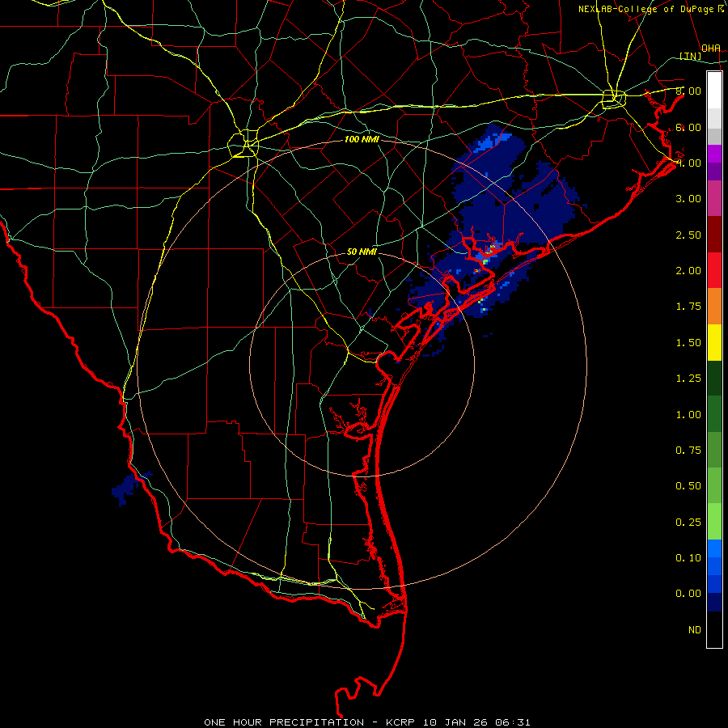Click the "0.10" scale label
Screen dimensions: 728x728
[x=688, y=558]
